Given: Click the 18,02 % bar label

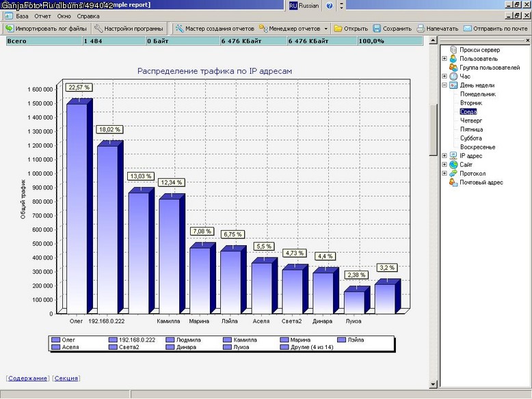Looking at the screenshot, I should pos(109,130).
